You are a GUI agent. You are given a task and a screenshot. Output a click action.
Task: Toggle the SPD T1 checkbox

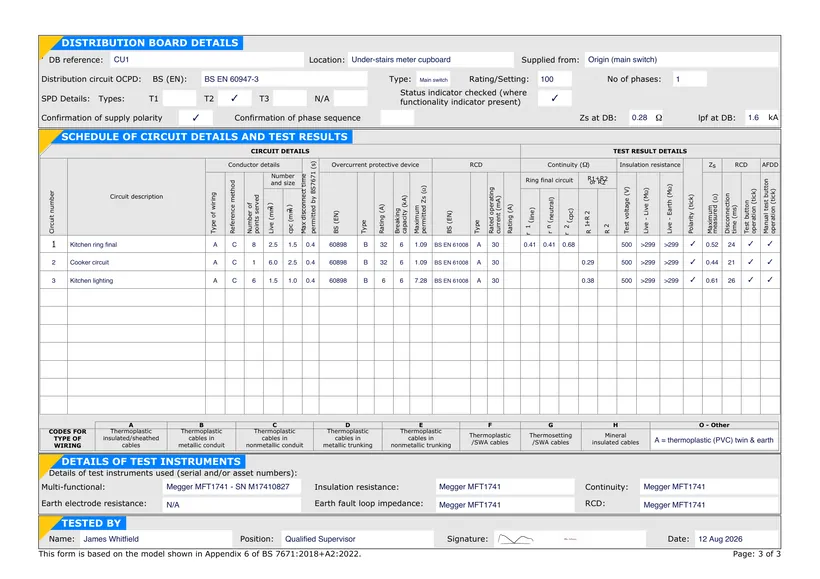click(x=179, y=98)
